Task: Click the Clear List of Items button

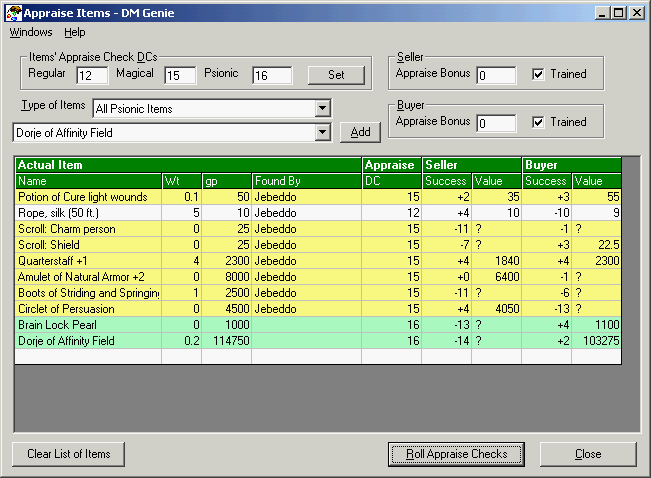Action: point(69,454)
